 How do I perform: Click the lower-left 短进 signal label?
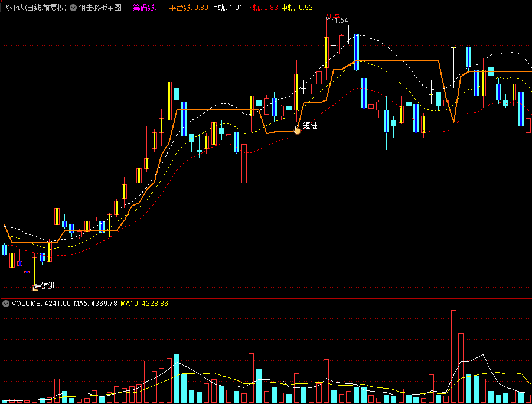pyautogui.click(x=48, y=286)
